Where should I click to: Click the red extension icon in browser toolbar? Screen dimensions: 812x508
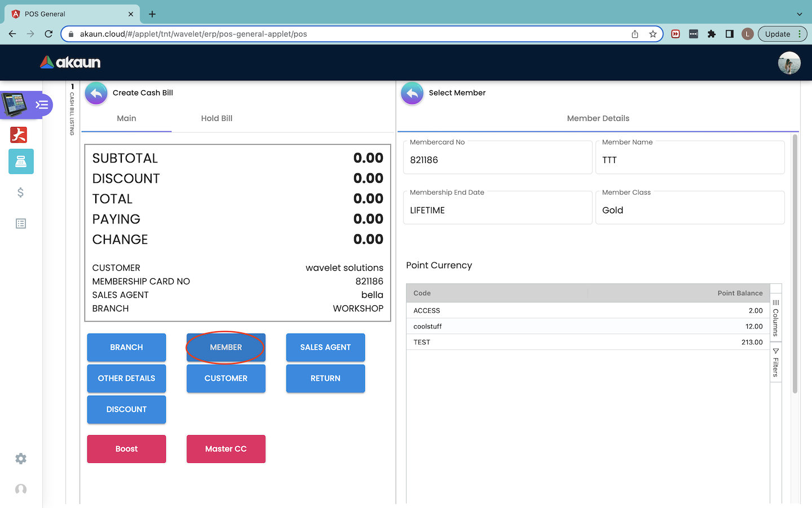(x=676, y=34)
